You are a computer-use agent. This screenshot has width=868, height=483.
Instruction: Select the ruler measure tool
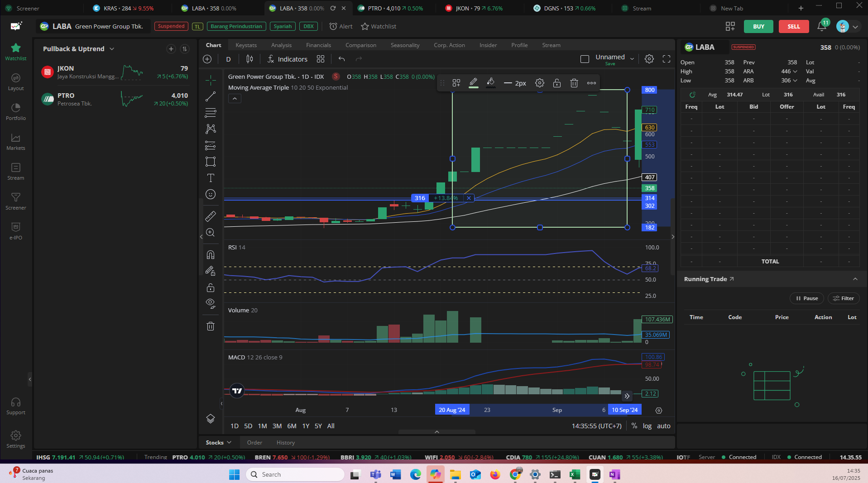tap(211, 216)
